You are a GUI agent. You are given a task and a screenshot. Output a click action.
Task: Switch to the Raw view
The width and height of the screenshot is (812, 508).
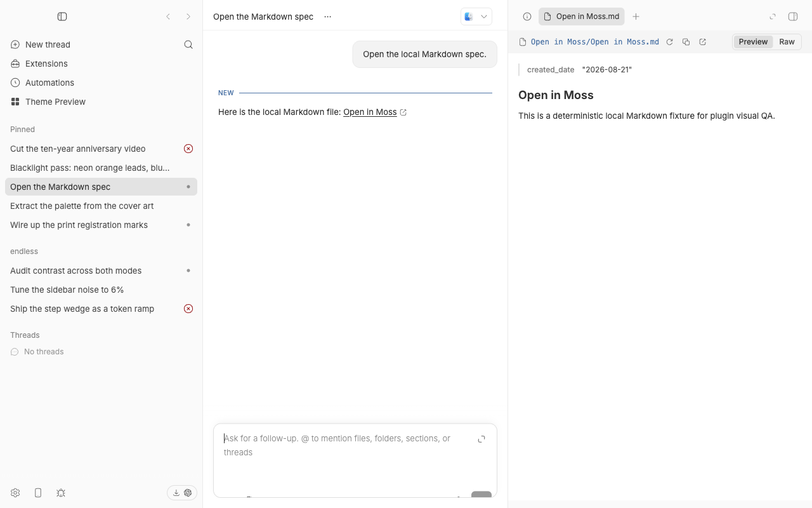pyautogui.click(x=787, y=42)
